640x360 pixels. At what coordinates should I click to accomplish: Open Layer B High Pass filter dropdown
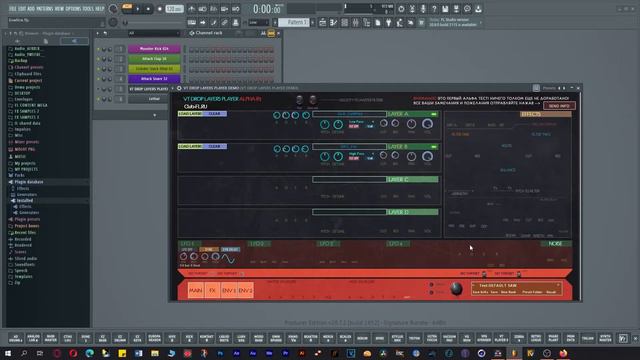click(x=361, y=154)
